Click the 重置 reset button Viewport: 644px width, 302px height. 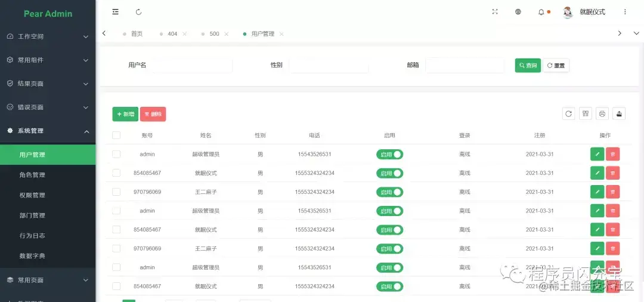pos(556,65)
